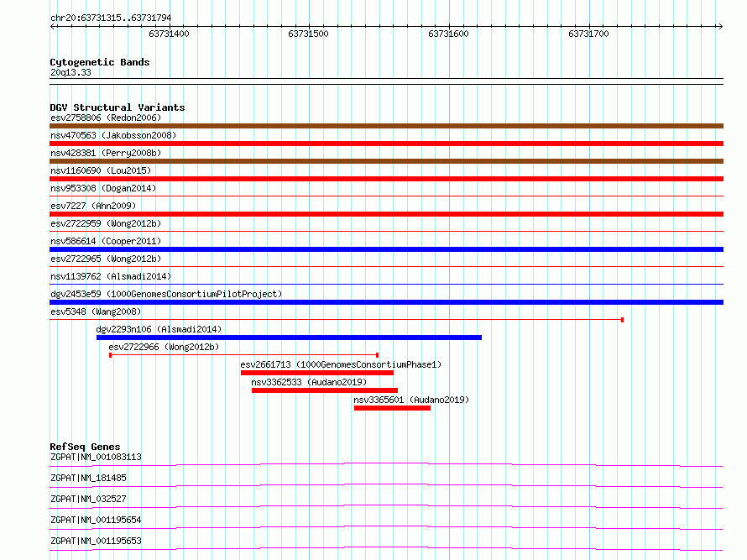Click the nsv586614 (Cooper2011) label
The width and height of the screenshot is (747, 560).
pyautogui.click(x=106, y=241)
